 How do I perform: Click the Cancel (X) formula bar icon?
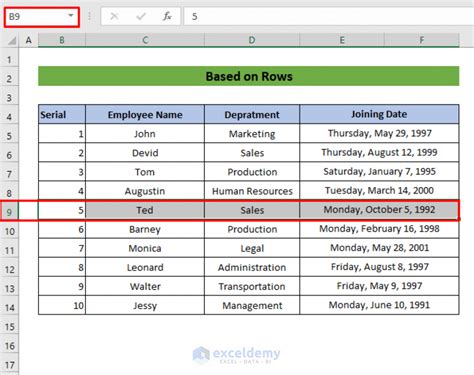point(114,16)
